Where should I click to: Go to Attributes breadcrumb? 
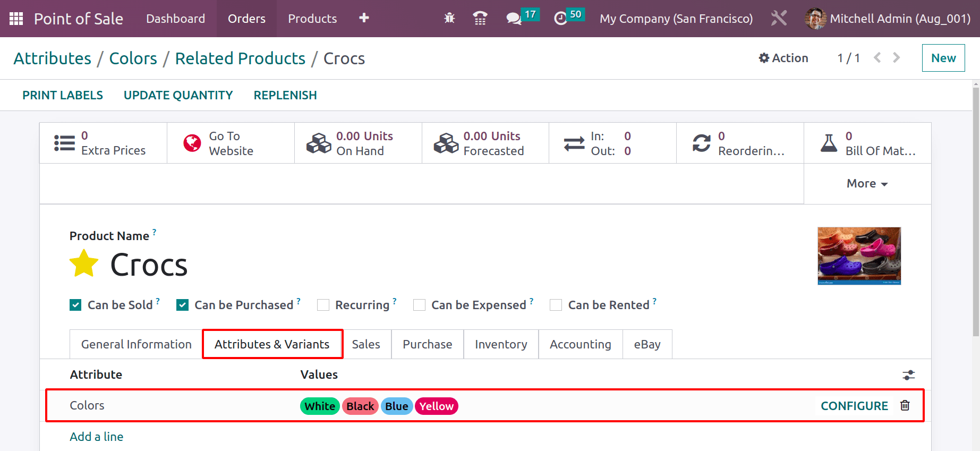[53, 58]
